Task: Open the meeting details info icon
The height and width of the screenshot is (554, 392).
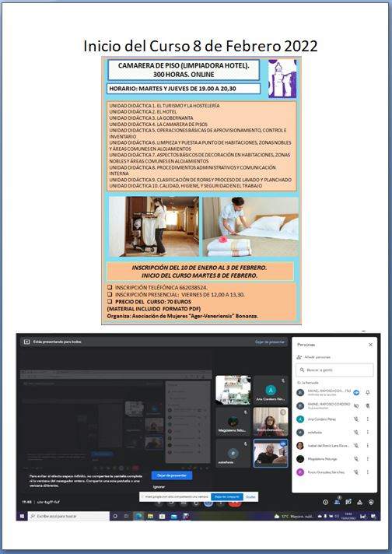Action: (326, 502)
